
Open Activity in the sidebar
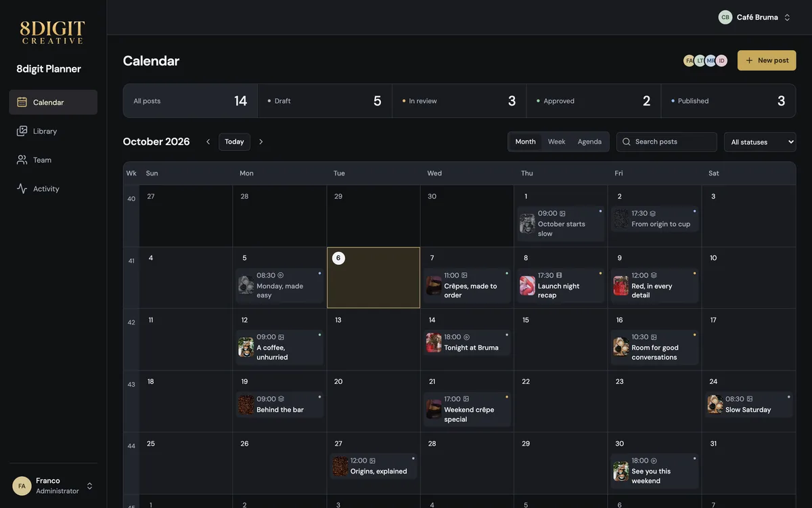[53, 189]
